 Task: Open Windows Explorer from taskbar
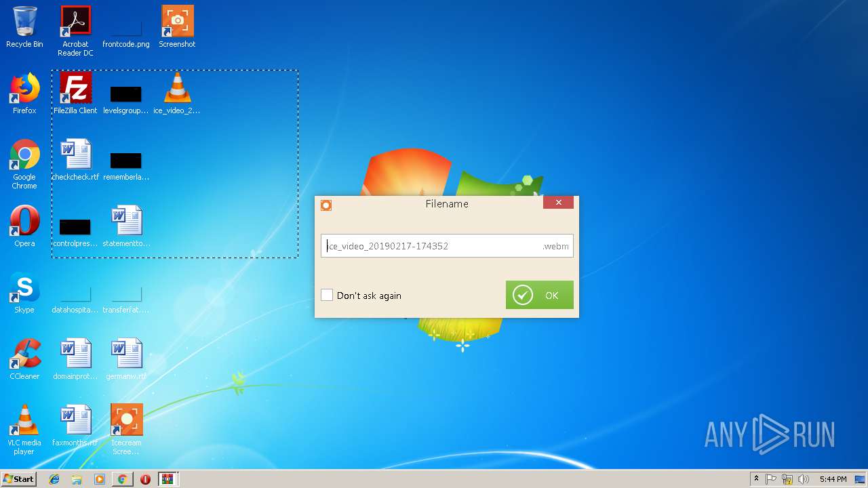click(77, 479)
